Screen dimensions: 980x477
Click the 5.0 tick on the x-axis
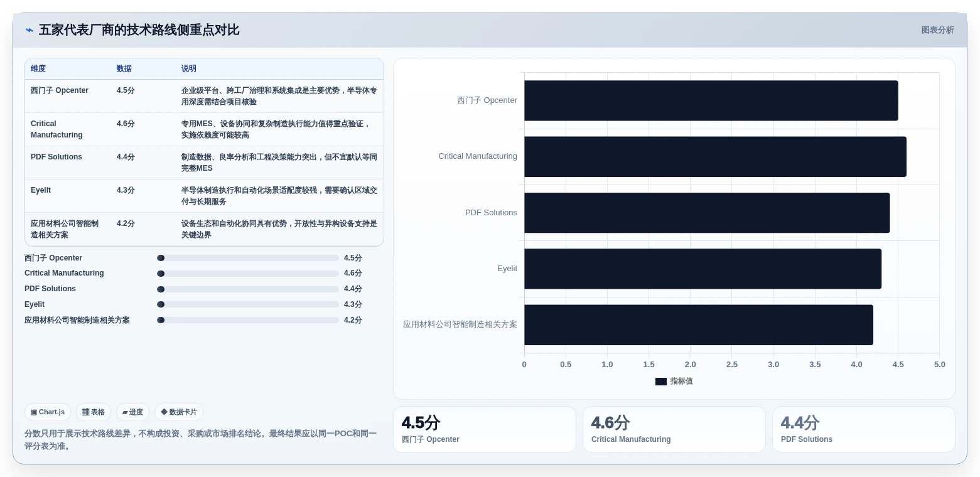pyautogui.click(x=939, y=365)
